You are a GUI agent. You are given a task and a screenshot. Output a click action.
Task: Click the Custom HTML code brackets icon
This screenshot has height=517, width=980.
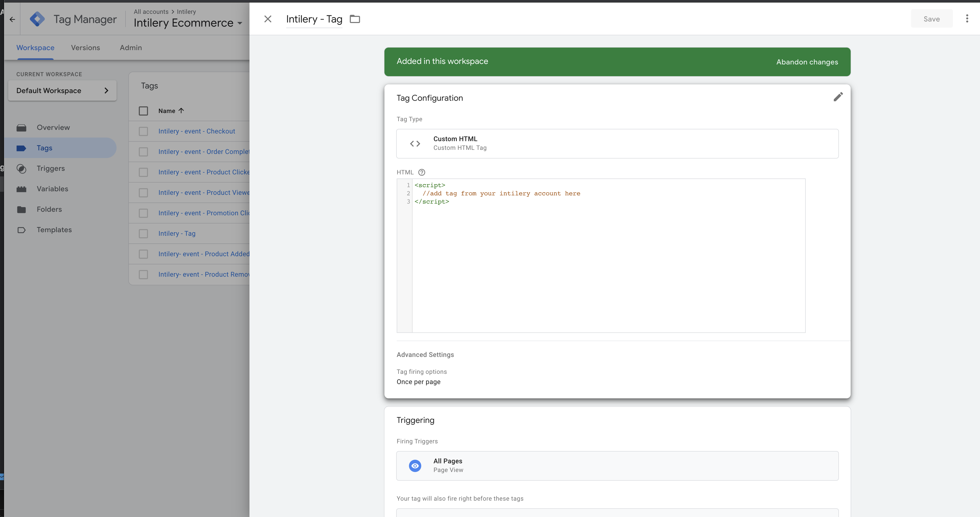pyautogui.click(x=415, y=143)
